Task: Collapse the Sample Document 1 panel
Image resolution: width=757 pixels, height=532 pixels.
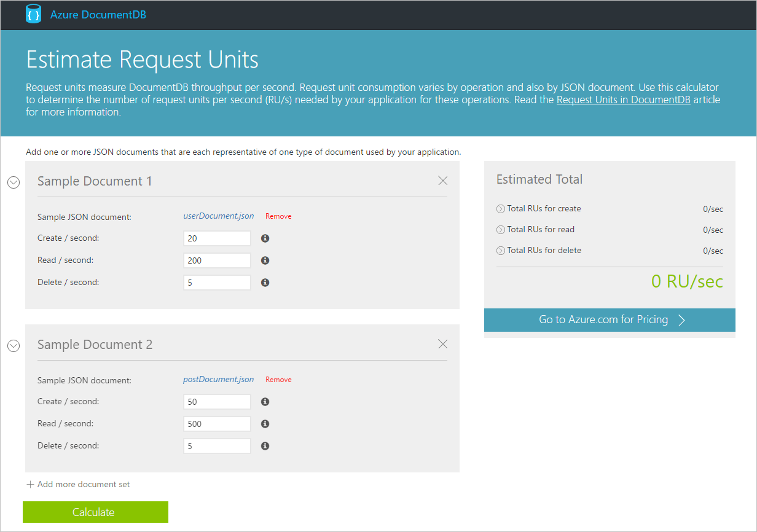Action: (x=13, y=182)
